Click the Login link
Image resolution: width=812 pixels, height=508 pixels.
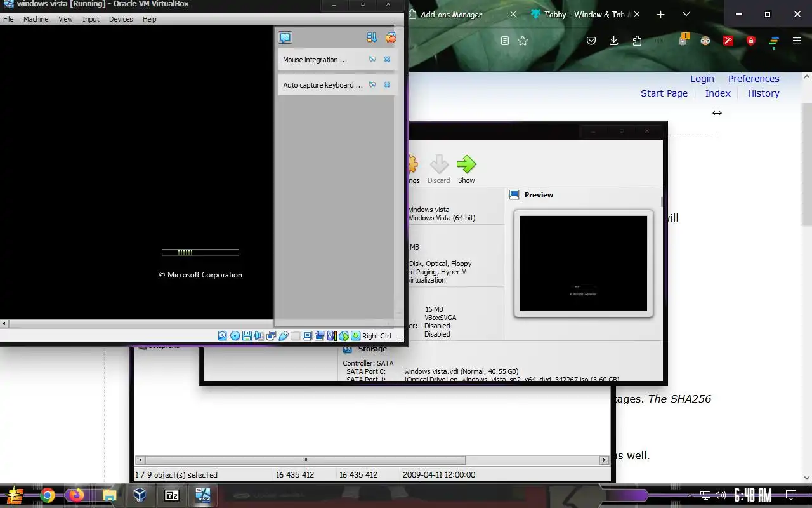[x=702, y=79]
